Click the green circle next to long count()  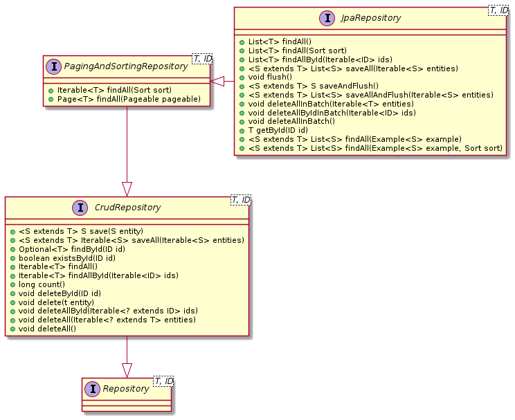pos(12,284)
